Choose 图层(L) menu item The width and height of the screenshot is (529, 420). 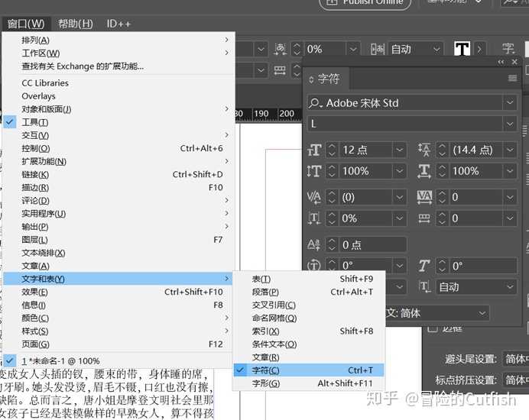coord(118,240)
